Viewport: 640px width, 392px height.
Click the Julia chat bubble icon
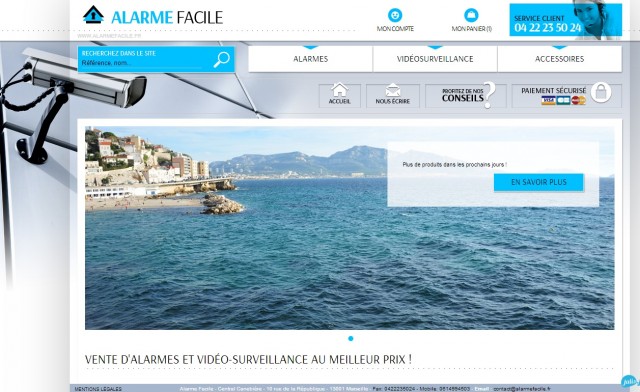[630, 382]
